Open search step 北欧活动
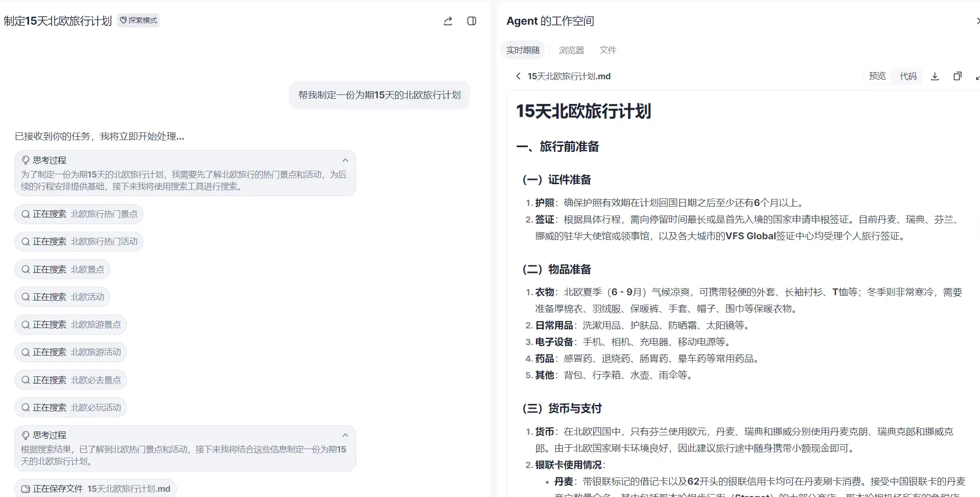This screenshot has height=497, width=980. coord(62,297)
